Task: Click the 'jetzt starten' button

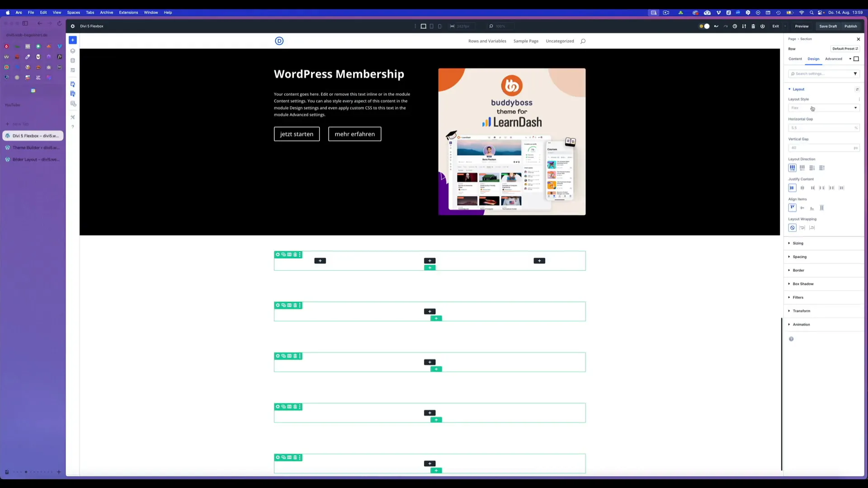Action: [x=297, y=134]
